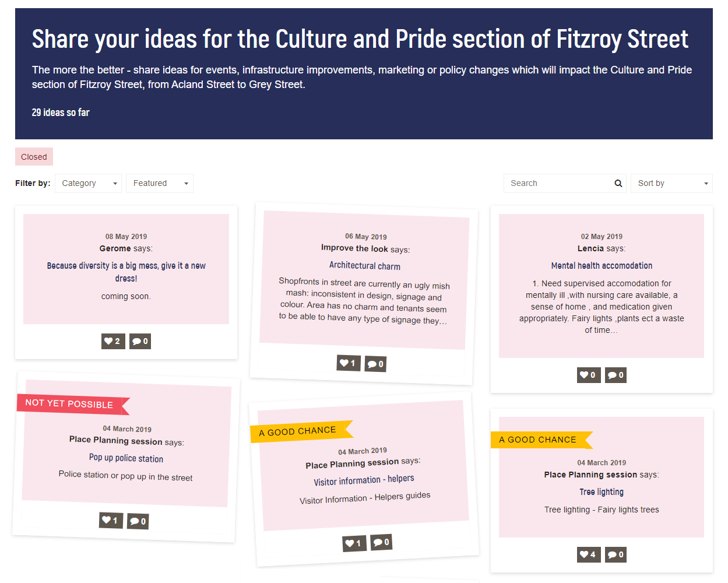Viewport: 728px width, 583px height.
Task: Open comments on Architectural charm card
Action: [x=375, y=364]
